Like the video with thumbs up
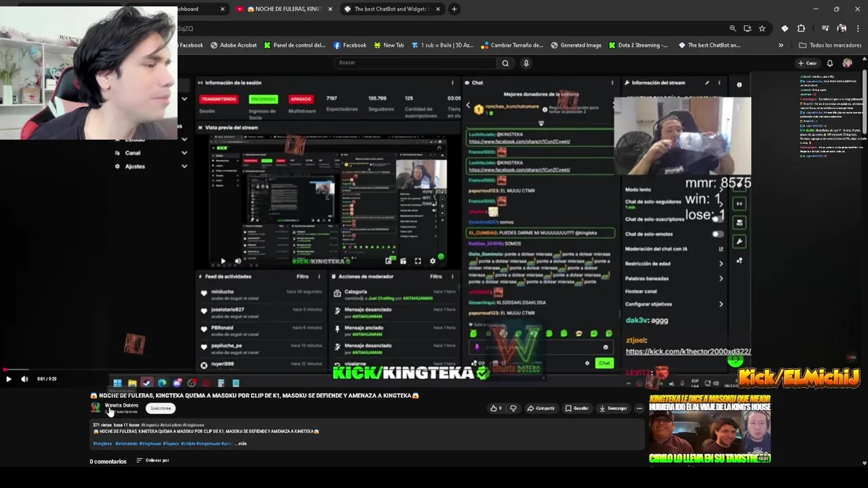868x488 pixels. tap(496, 408)
